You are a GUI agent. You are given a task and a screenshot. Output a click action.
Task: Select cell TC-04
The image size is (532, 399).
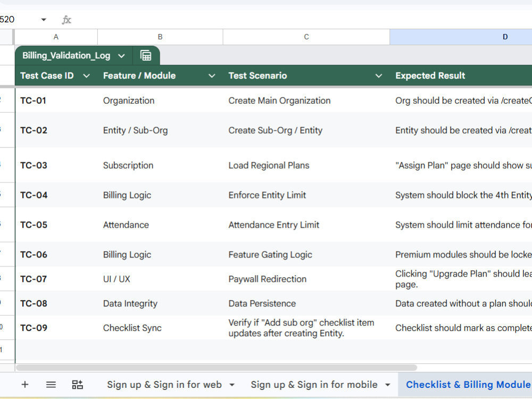(x=56, y=195)
